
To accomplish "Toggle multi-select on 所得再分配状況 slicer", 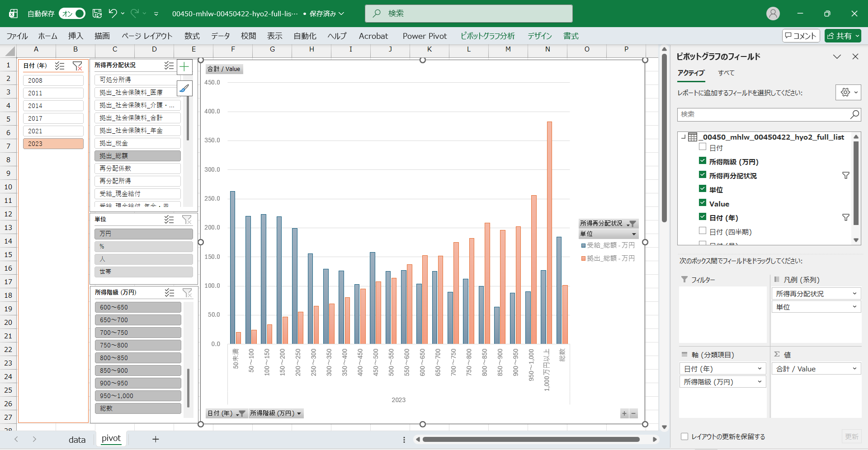I will (169, 66).
